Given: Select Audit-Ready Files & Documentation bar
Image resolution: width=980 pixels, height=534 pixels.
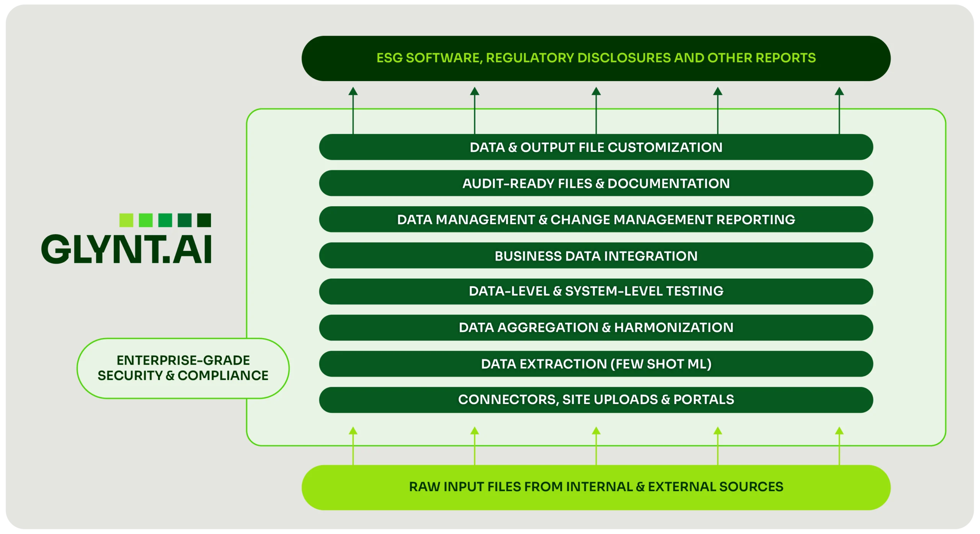Looking at the screenshot, I should click(596, 183).
